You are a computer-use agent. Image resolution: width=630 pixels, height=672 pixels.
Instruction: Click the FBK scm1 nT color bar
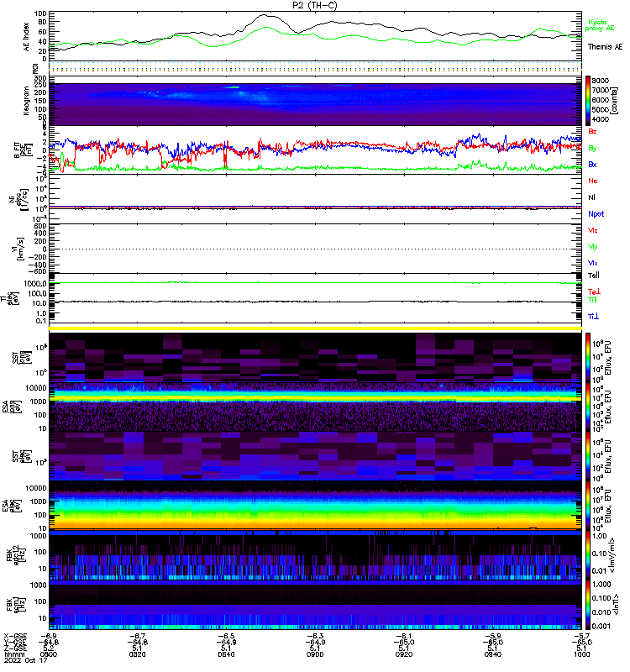pyautogui.click(x=588, y=605)
